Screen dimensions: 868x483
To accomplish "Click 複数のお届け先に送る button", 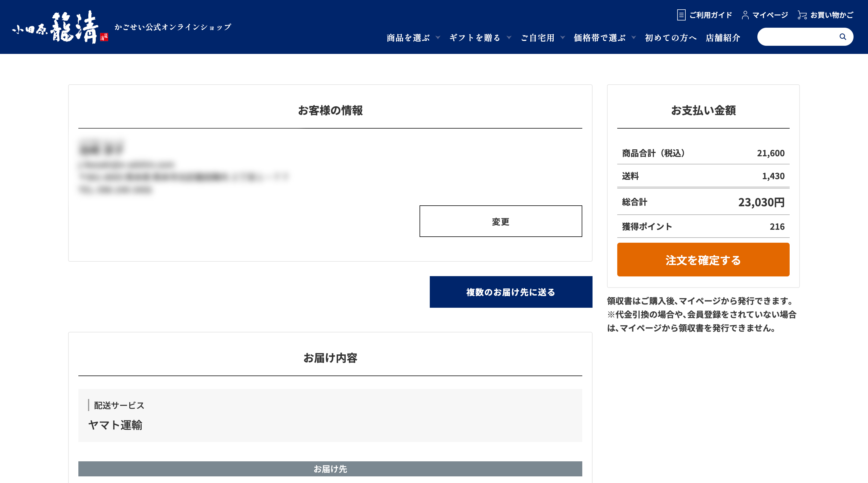I will 511,292.
